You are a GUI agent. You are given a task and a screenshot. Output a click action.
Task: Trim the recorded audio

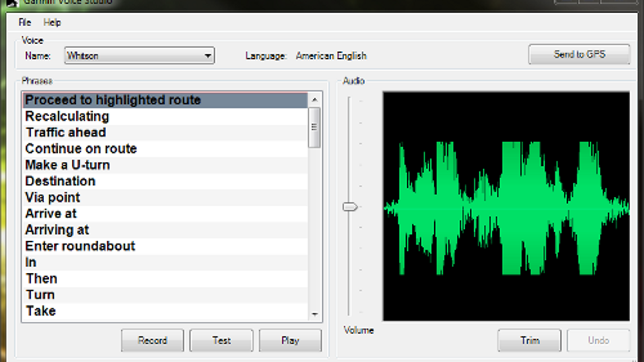(529, 340)
